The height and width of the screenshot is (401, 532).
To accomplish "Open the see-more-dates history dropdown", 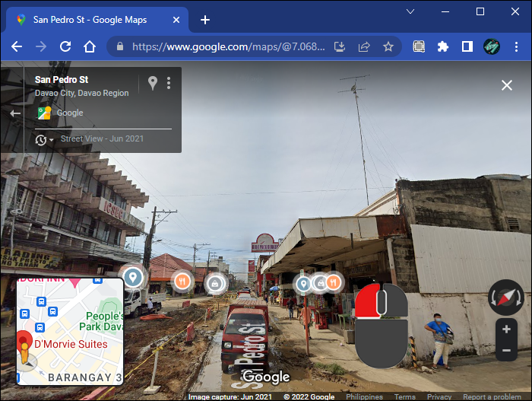I will [44, 140].
